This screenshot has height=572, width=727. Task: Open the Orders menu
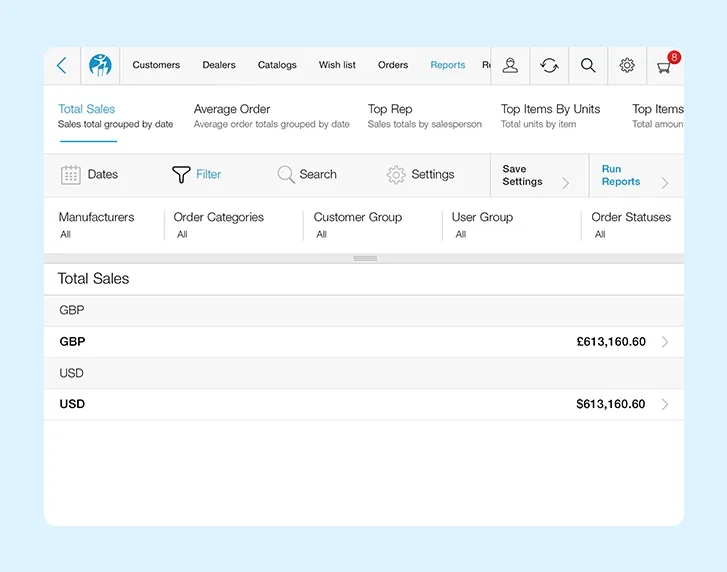(393, 65)
